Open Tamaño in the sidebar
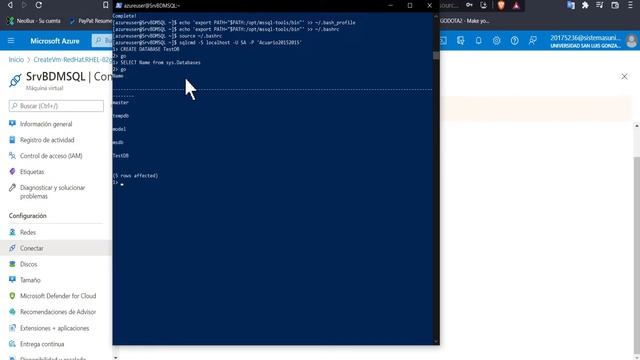This screenshot has height=360, width=640. pos(30,280)
